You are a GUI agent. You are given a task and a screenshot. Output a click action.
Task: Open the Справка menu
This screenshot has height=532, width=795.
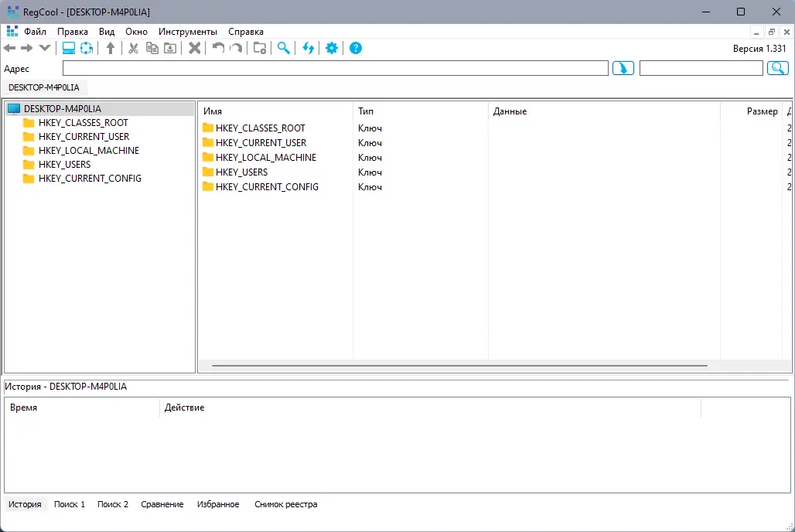[x=246, y=32]
